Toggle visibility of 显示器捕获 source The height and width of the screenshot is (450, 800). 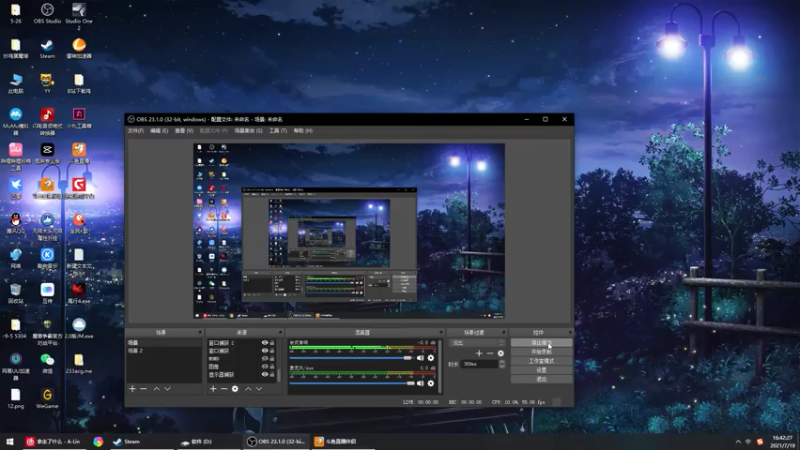coord(265,374)
